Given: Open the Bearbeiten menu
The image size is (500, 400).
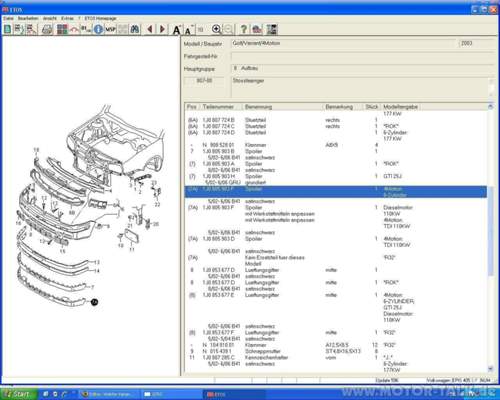Looking at the screenshot, I should (x=28, y=18).
